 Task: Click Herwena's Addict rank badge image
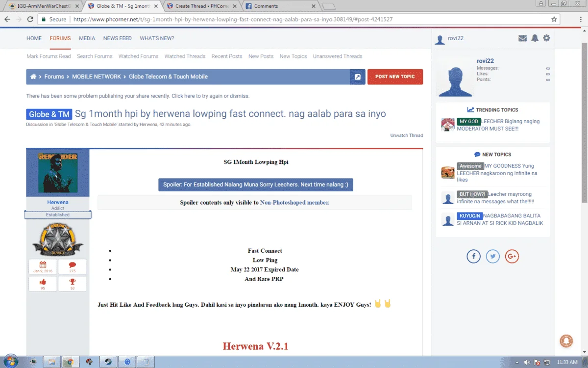tap(58, 238)
